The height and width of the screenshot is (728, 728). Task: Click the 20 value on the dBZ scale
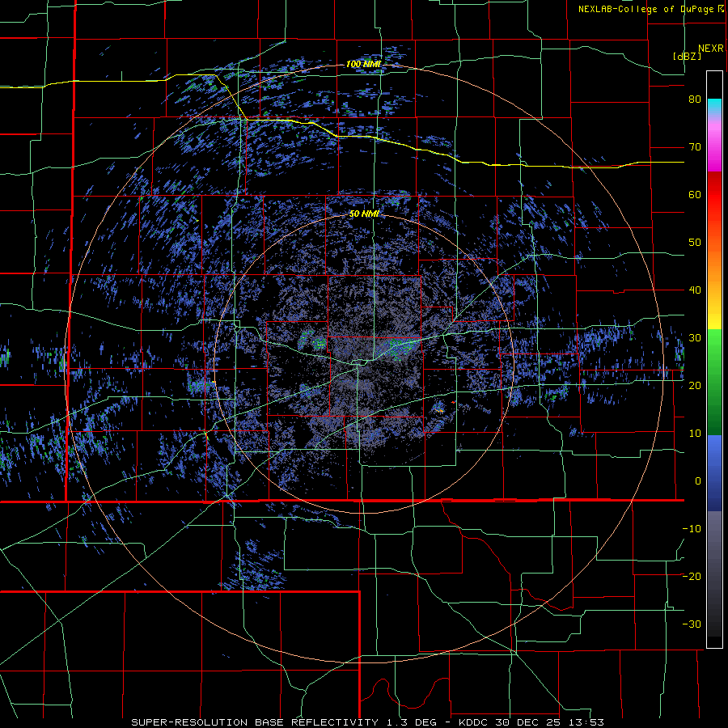click(x=695, y=385)
